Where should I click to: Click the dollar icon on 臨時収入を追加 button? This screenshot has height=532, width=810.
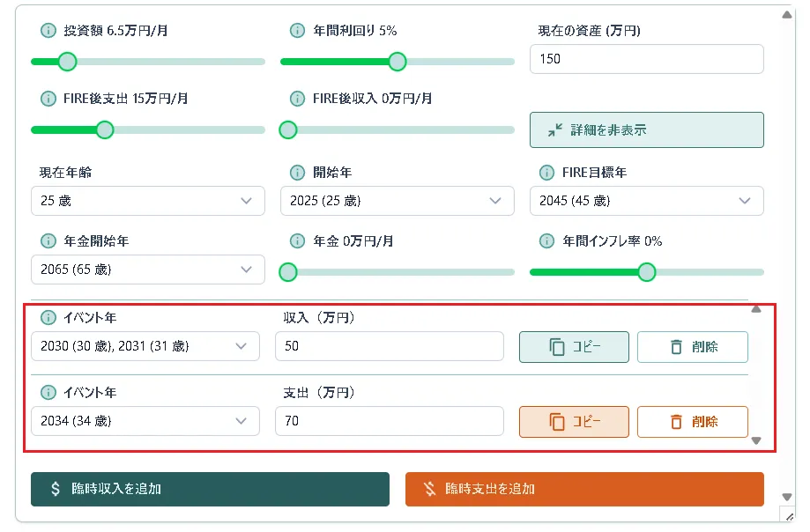coord(56,489)
